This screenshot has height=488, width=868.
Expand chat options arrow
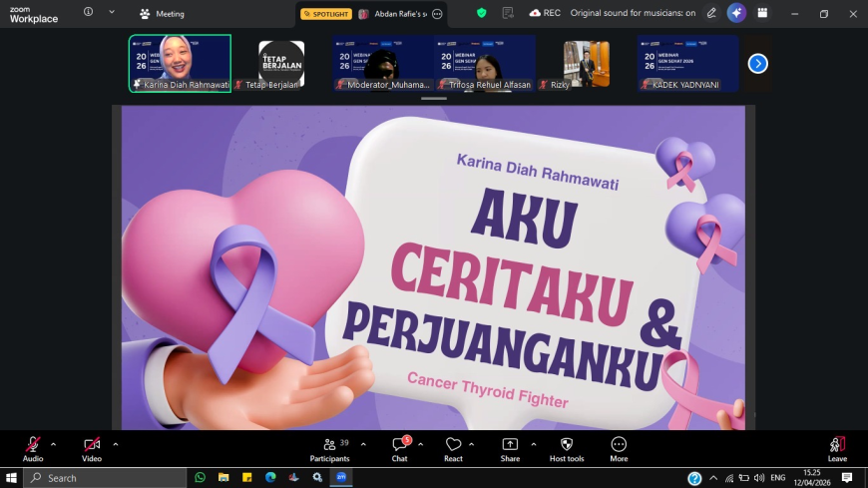point(421,444)
